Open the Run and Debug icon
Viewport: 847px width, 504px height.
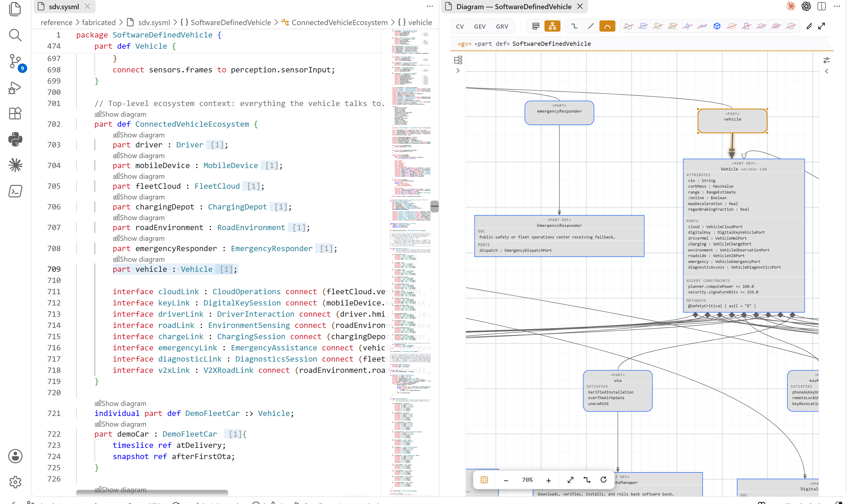point(15,88)
